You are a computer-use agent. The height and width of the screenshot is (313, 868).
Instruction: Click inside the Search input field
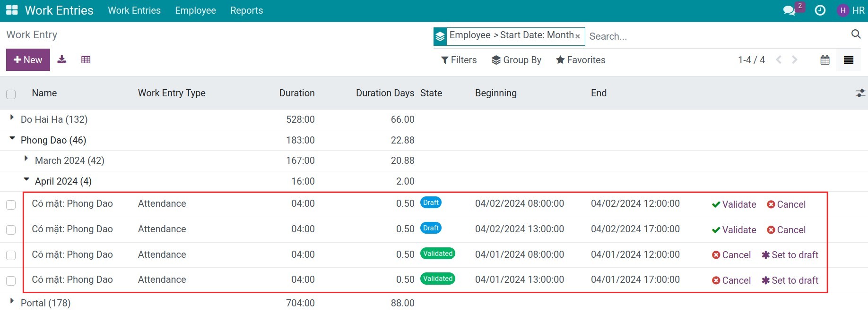click(716, 36)
